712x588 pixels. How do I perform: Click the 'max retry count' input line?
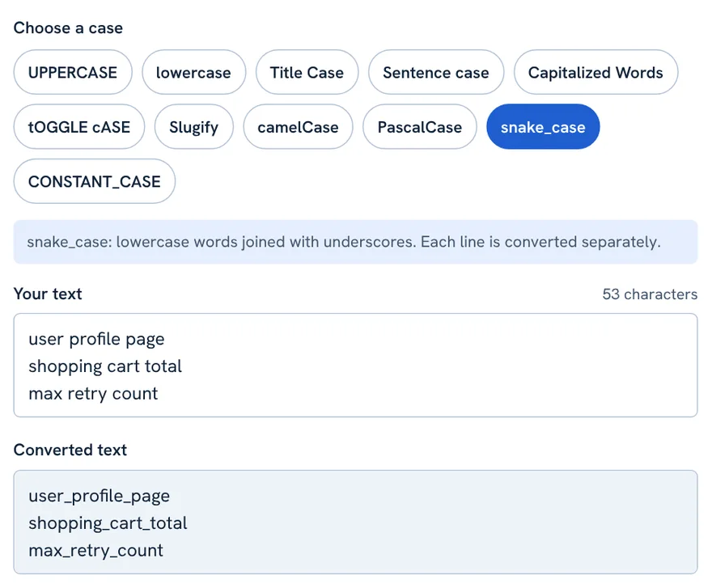(93, 394)
